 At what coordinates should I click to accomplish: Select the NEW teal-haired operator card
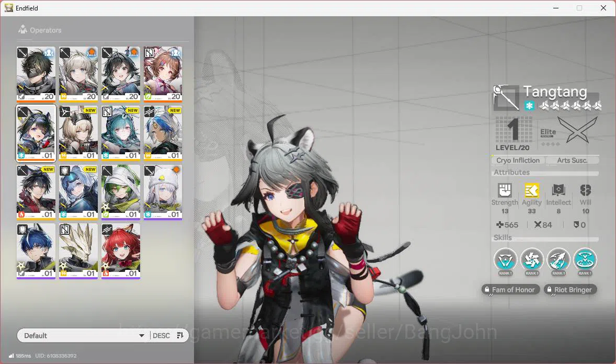click(x=121, y=133)
